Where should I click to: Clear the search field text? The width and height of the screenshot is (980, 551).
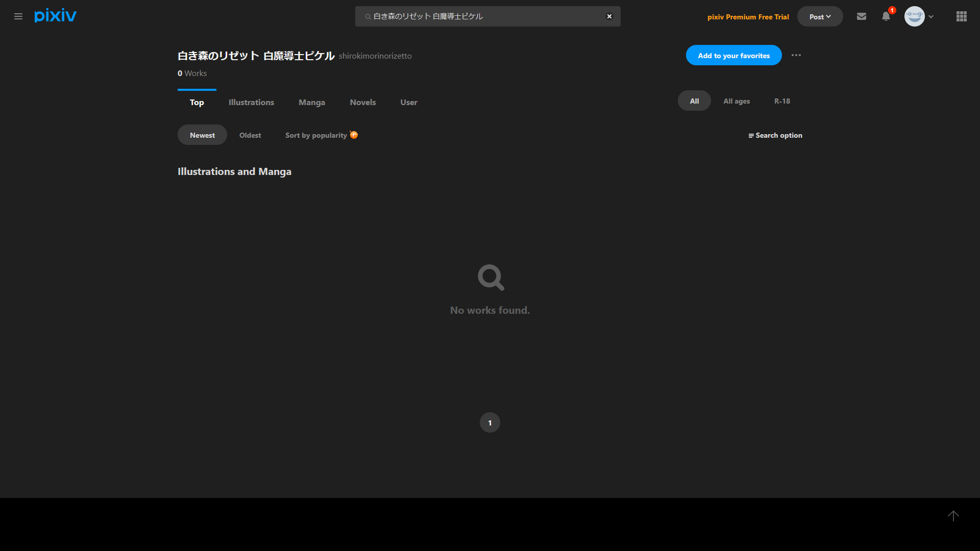coord(609,16)
